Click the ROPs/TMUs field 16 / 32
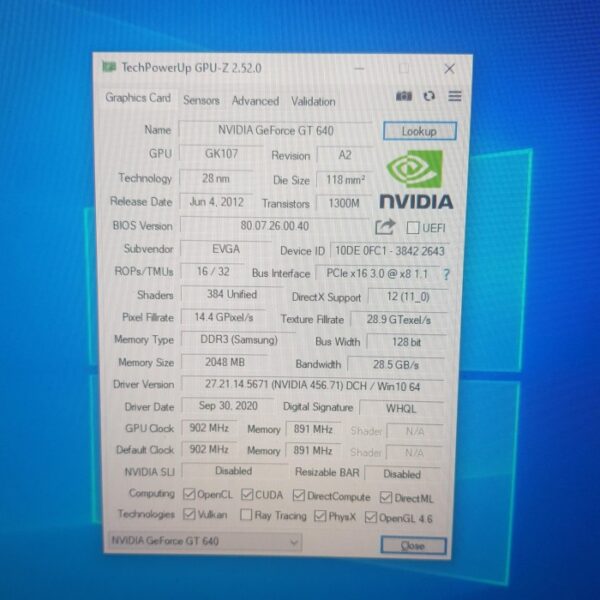This screenshot has width=600, height=600. [x=213, y=271]
